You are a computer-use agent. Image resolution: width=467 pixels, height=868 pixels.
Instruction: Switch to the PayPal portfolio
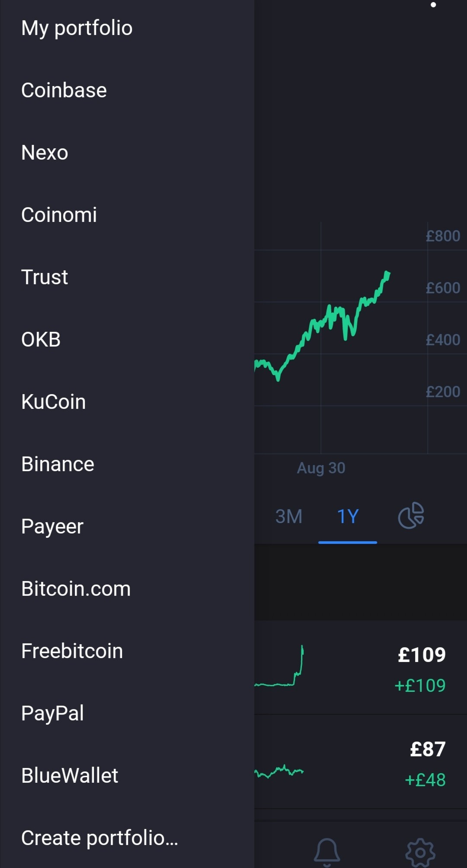(127, 714)
